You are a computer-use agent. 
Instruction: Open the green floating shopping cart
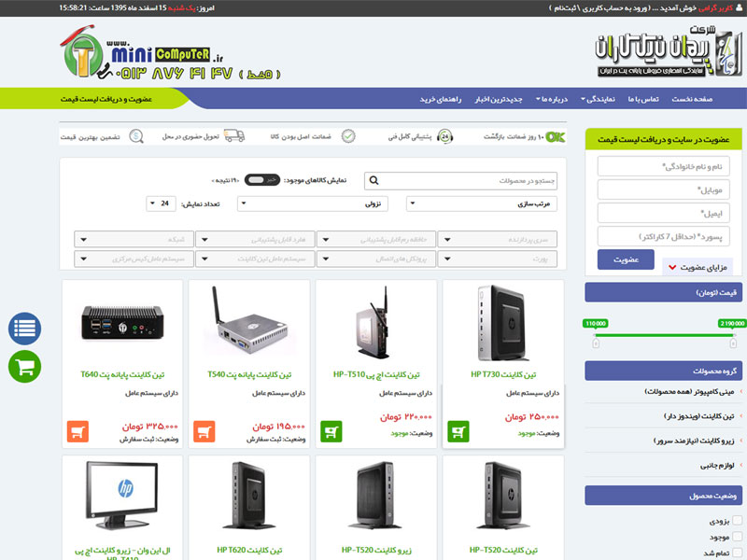pos(25,366)
